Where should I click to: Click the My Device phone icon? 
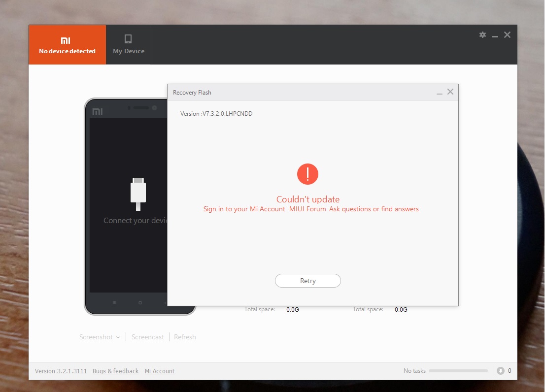pos(128,38)
